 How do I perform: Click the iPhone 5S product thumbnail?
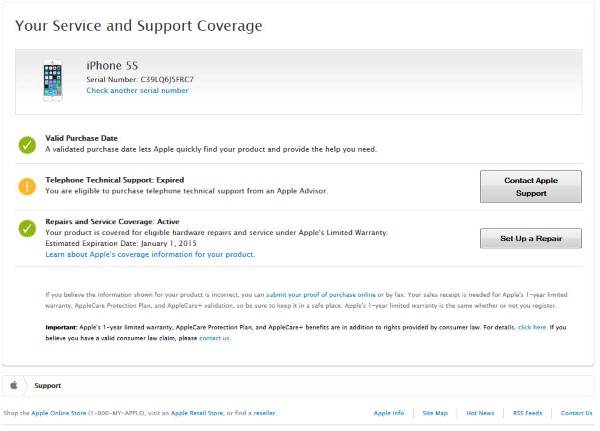52,80
